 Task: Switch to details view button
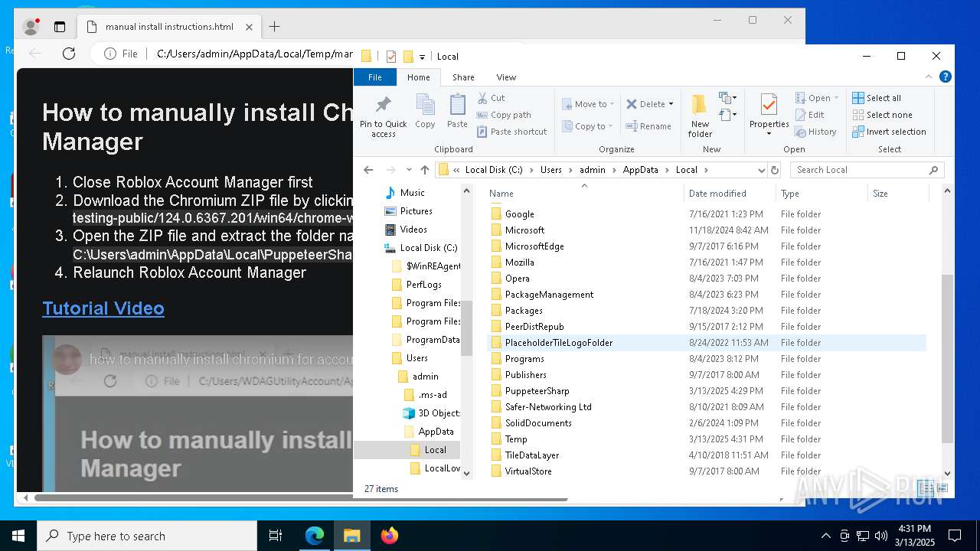pos(926,488)
